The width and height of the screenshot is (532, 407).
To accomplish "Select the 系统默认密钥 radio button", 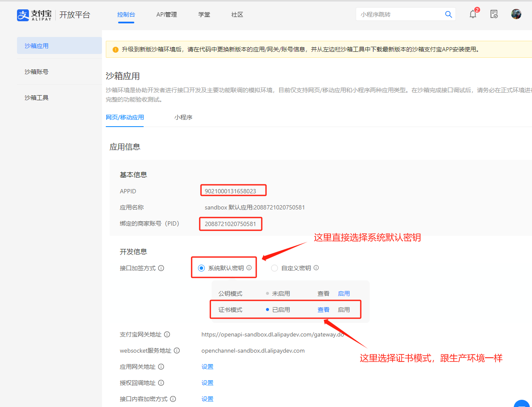I will pyautogui.click(x=201, y=268).
